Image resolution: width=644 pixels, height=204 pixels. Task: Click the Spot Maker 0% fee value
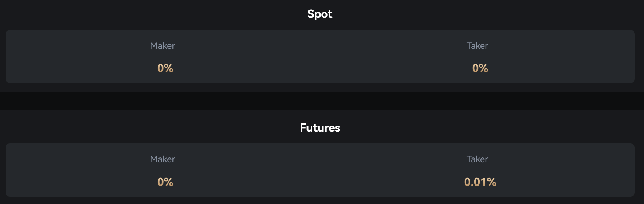click(x=165, y=68)
